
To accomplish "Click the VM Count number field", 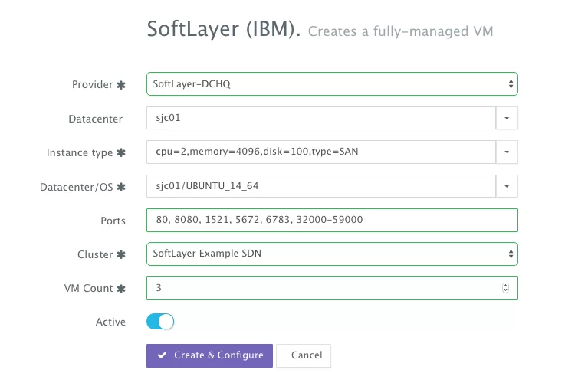I will [x=332, y=288].
